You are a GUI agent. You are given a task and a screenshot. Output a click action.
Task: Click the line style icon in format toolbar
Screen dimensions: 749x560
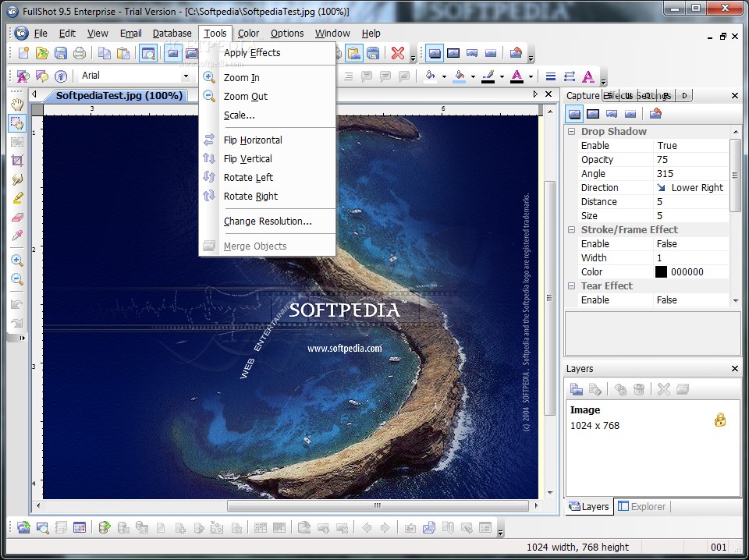click(550, 76)
